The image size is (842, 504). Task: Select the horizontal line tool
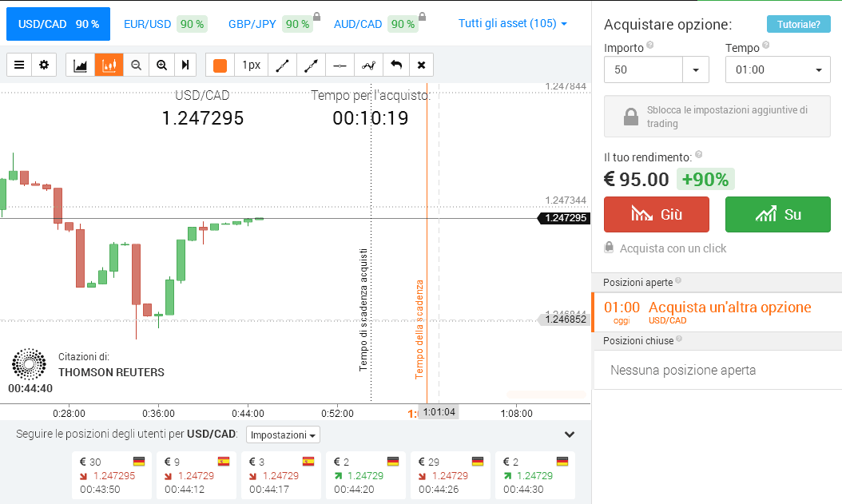point(340,65)
